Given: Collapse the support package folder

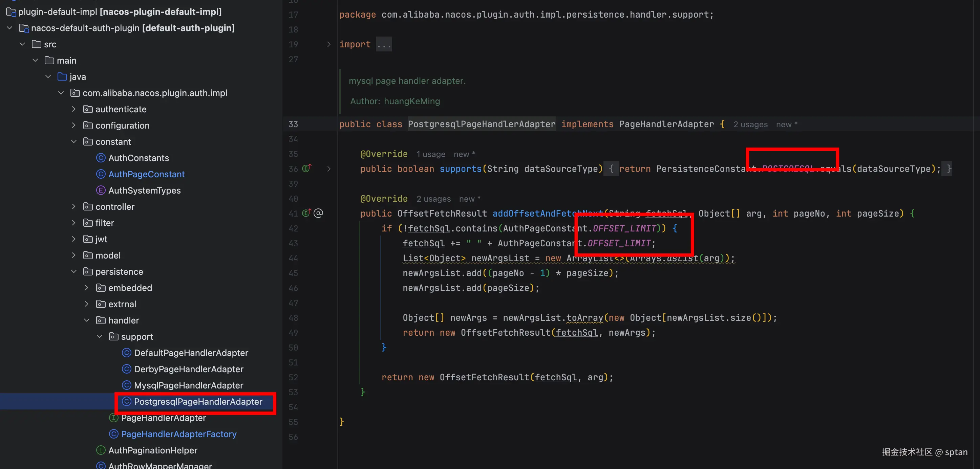Looking at the screenshot, I should coord(99,337).
